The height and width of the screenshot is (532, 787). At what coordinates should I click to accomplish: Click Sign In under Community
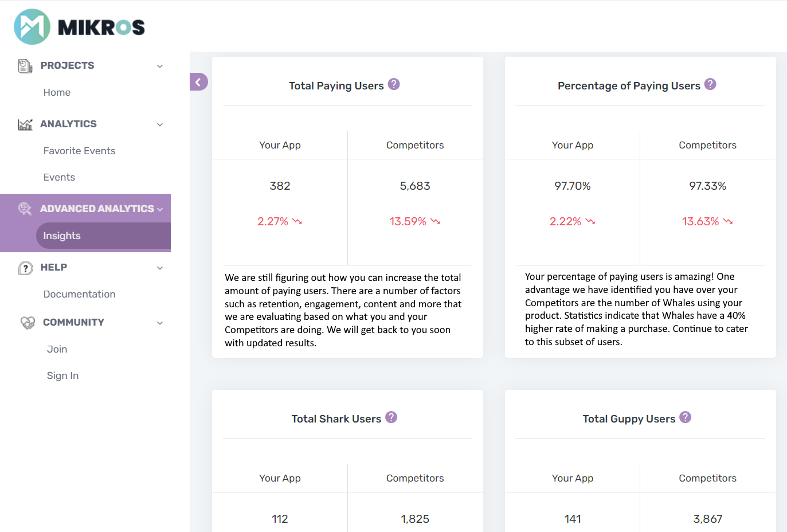point(62,375)
